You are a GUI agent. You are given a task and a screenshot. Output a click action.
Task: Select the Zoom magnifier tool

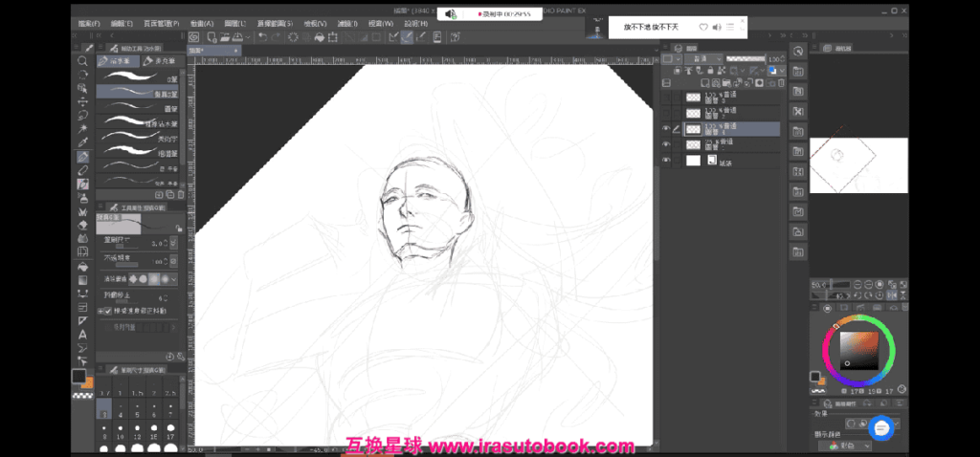click(82, 61)
